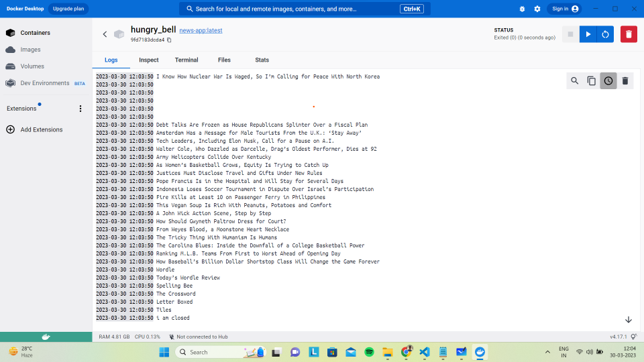Open Visual Studio Code from taskbar
The image size is (644, 362).
pos(424,352)
